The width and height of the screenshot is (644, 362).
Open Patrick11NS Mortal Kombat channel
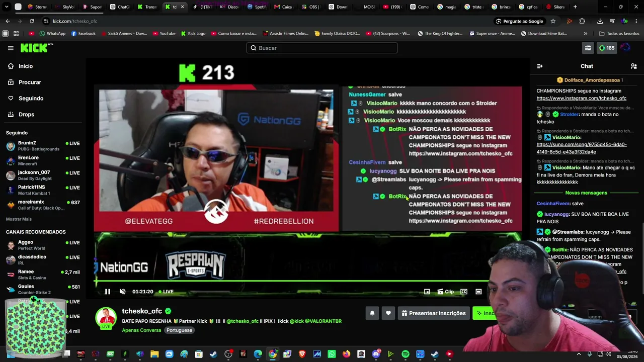43,190
